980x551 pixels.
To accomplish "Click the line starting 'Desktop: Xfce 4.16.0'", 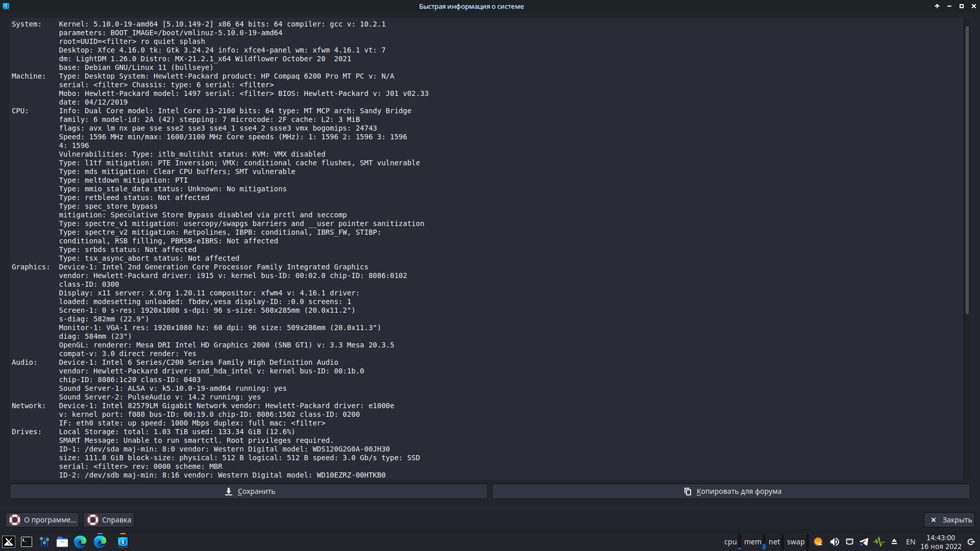I will pyautogui.click(x=222, y=50).
